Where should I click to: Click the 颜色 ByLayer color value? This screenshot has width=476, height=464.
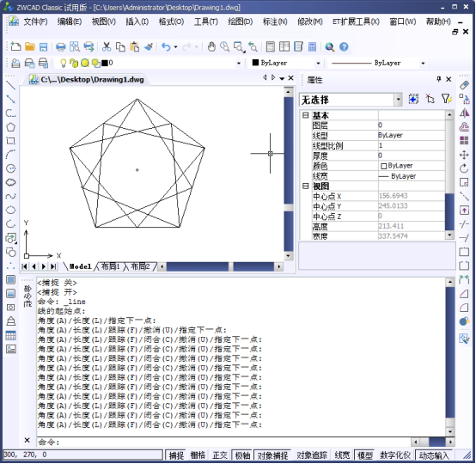412,166
